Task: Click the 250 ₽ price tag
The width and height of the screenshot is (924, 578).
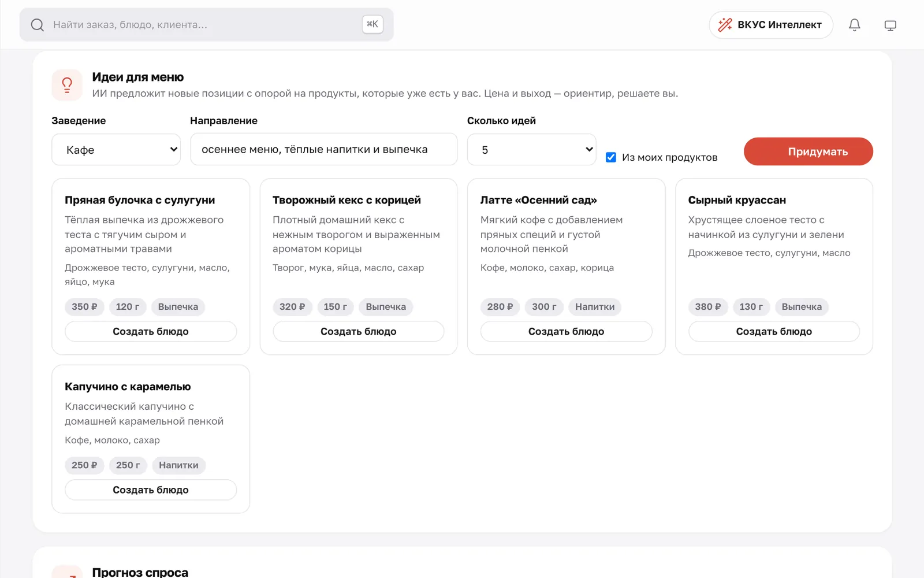Action: tap(84, 465)
